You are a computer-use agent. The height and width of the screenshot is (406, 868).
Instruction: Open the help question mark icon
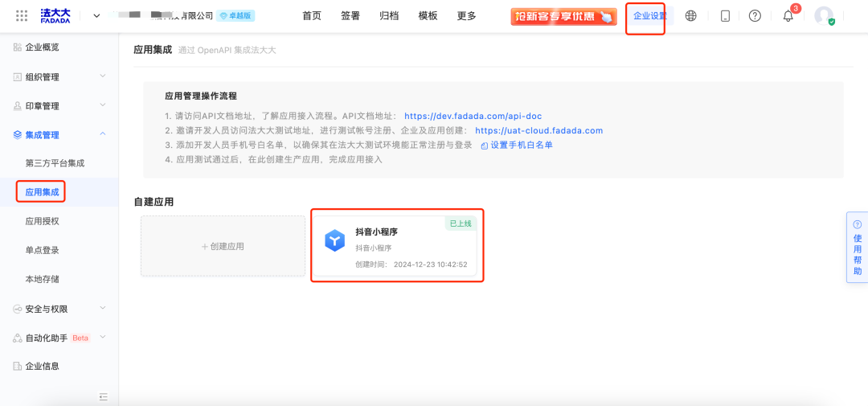[755, 16]
